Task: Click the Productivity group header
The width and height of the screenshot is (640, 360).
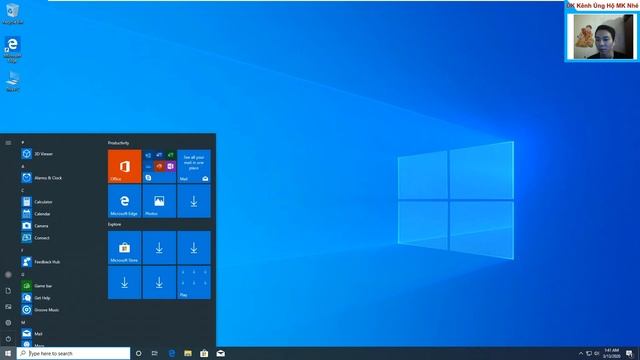Action: tap(118, 143)
